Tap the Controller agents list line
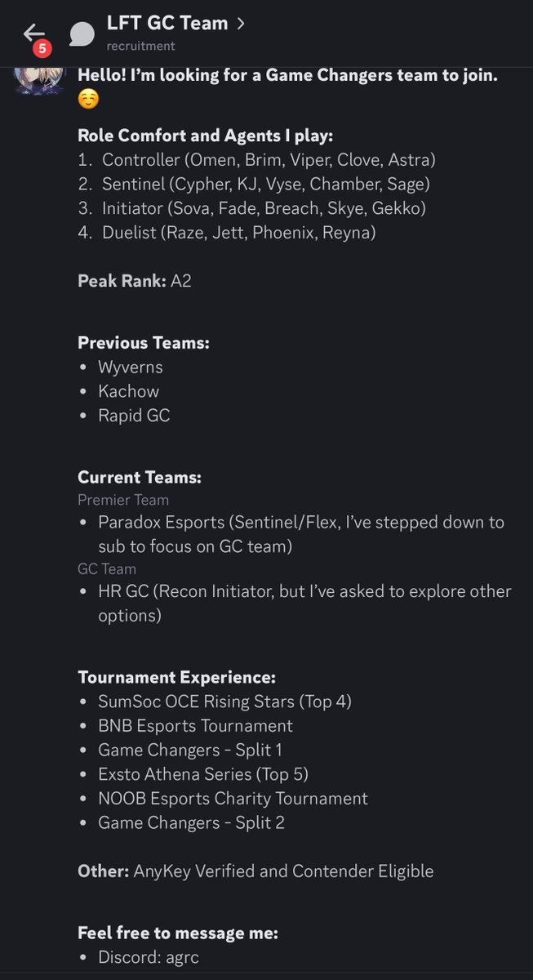The width and height of the screenshot is (533, 980). click(x=257, y=160)
